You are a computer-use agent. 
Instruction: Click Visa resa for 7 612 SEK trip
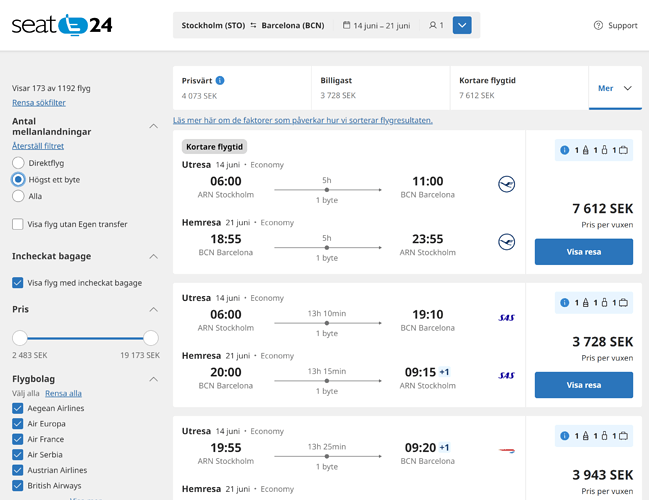[584, 252]
